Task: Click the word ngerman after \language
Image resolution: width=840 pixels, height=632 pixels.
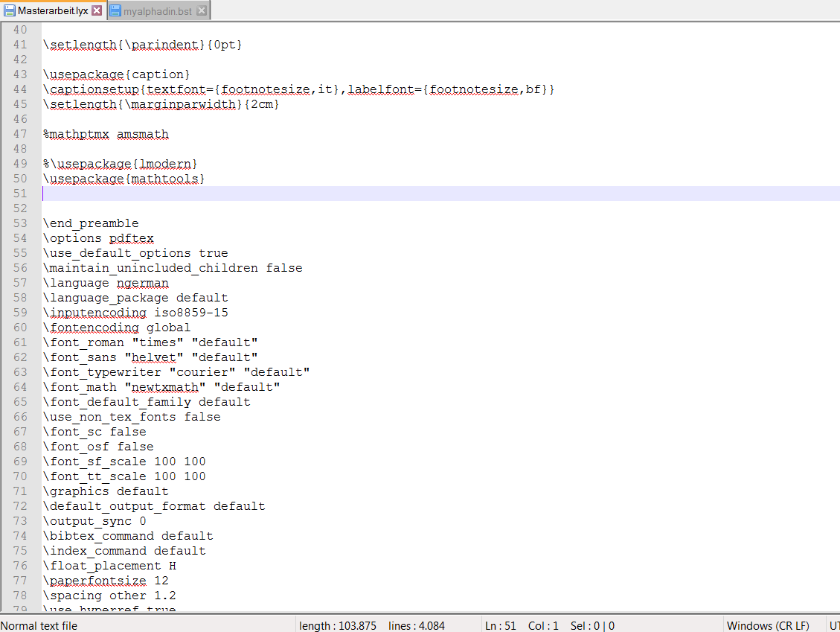Action: pos(142,283)
